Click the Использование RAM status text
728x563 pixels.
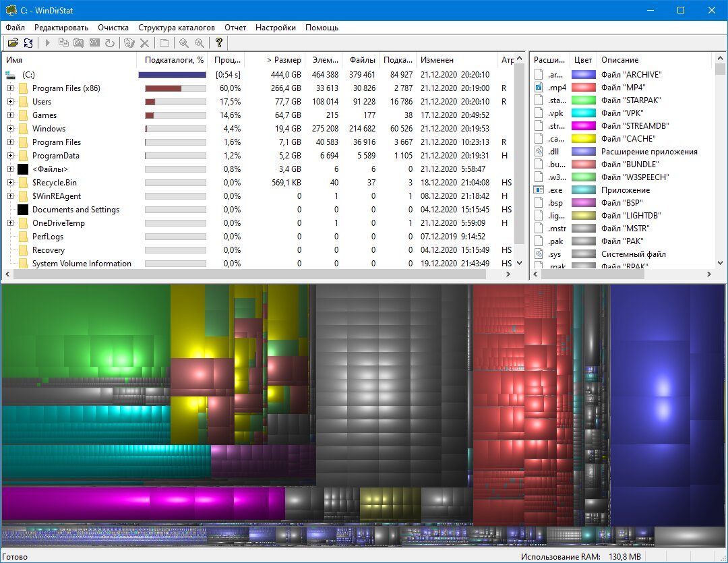[x=560, y=556]
